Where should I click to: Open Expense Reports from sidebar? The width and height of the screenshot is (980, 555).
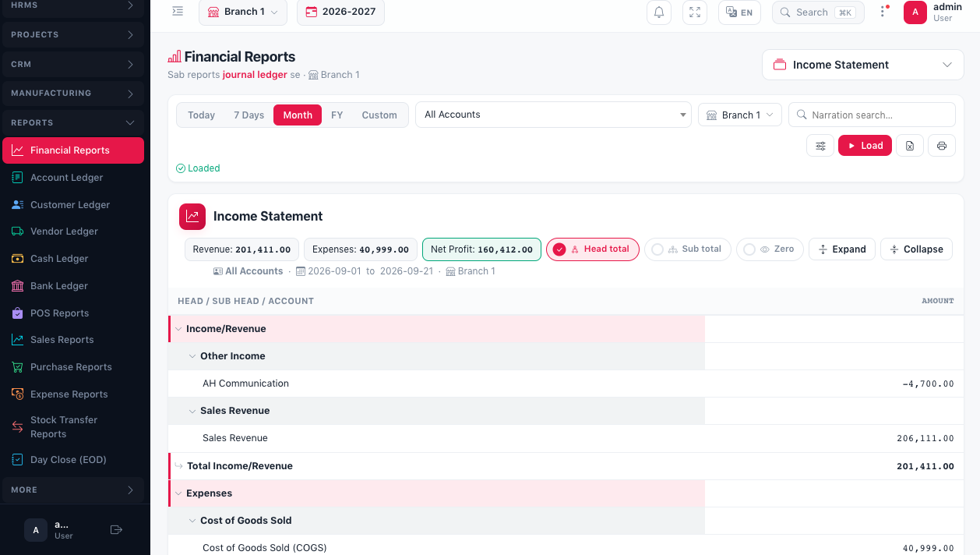(73, 394)
